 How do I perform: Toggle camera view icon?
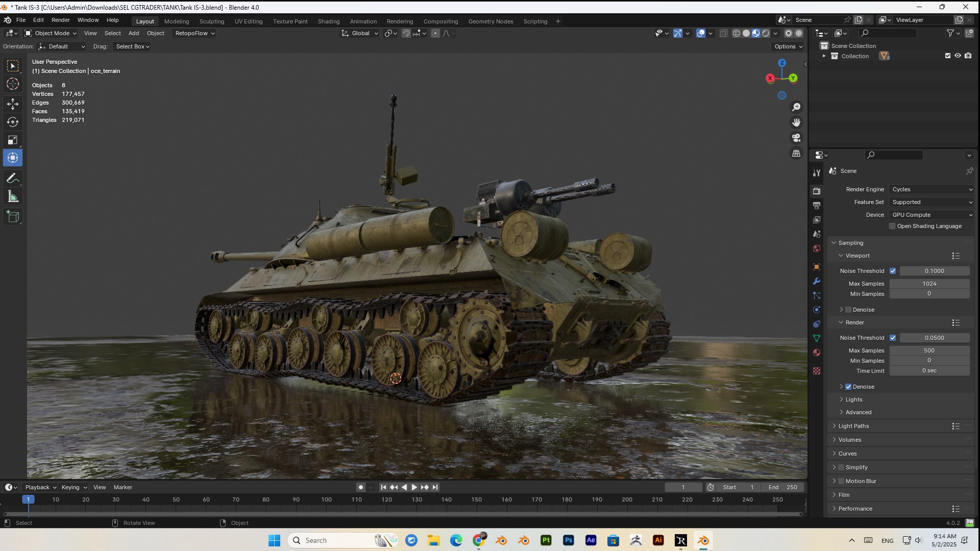[x=796, y=138]
